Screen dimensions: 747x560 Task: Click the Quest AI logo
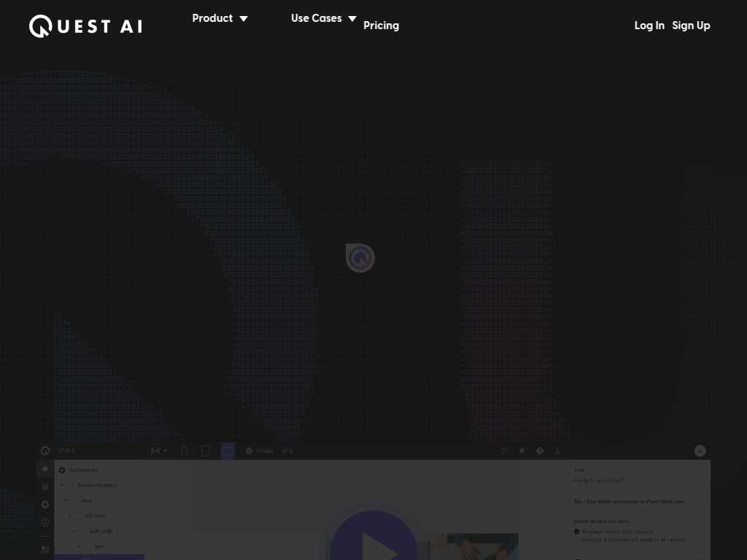click(x=86, y=26)
